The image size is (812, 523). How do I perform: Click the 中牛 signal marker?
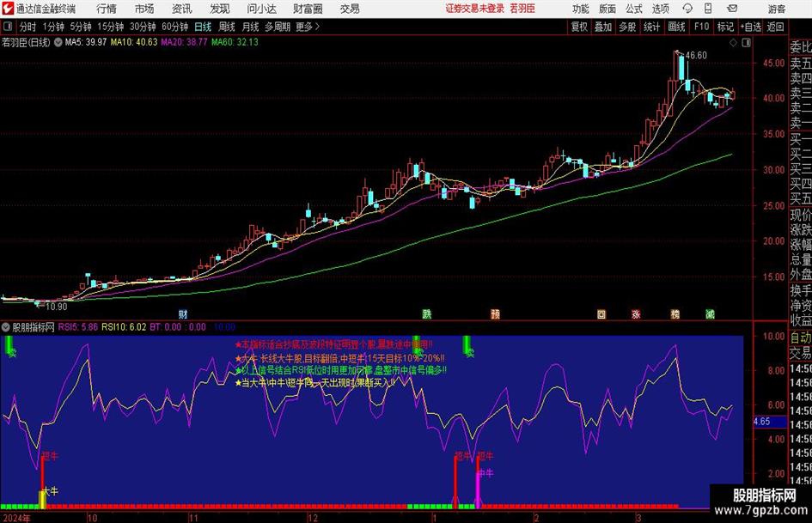[485, 473]
